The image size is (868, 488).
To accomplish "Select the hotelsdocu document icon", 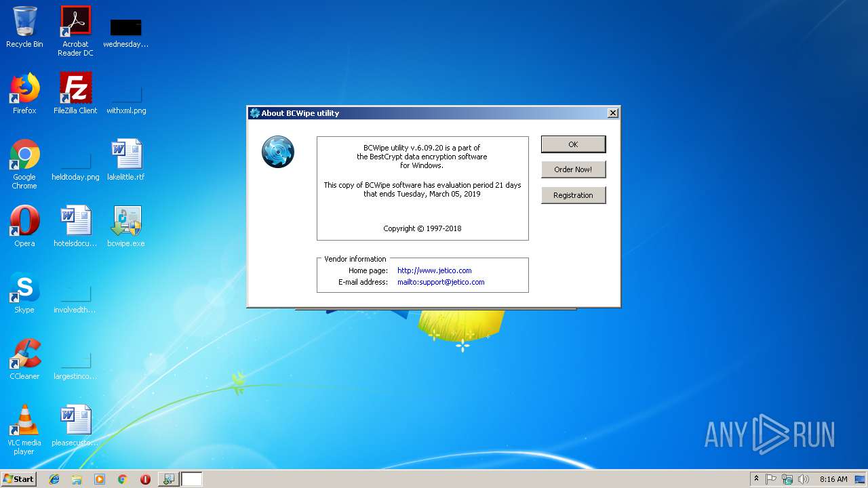I will [x=75, y=226].
